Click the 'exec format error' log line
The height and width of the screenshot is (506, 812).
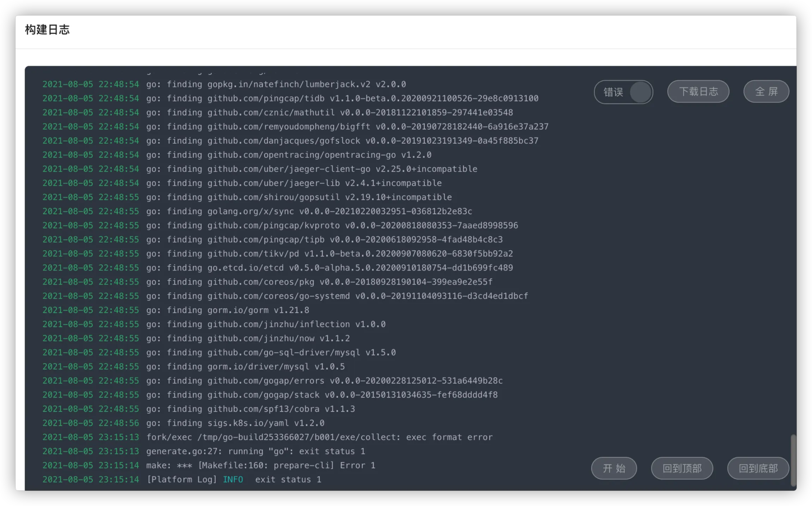tap(319, 437)
